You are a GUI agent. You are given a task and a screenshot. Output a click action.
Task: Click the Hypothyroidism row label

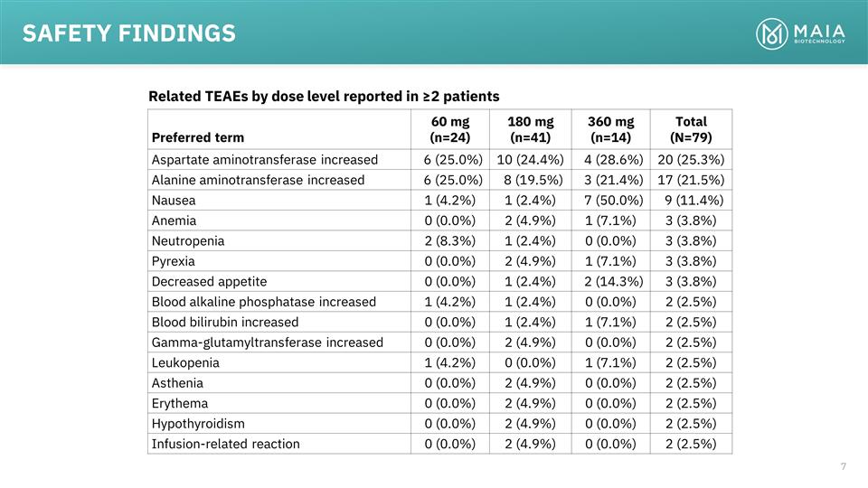pos(198,423)
